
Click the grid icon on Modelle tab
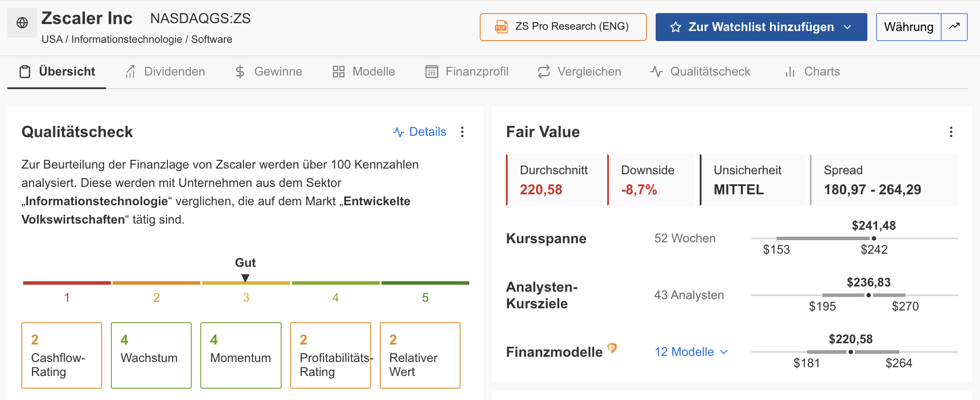pyautogui.click(x=338, y=72)
